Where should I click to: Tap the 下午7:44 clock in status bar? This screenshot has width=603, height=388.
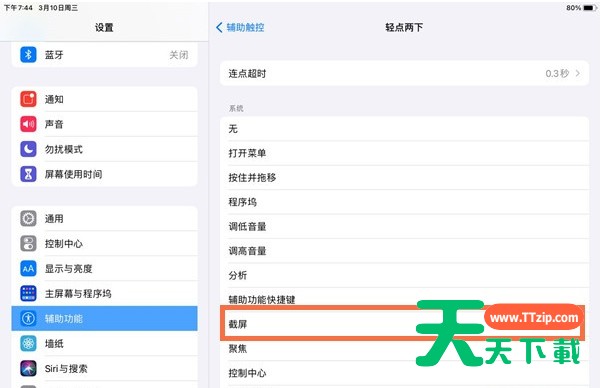(x=18, y=8)
